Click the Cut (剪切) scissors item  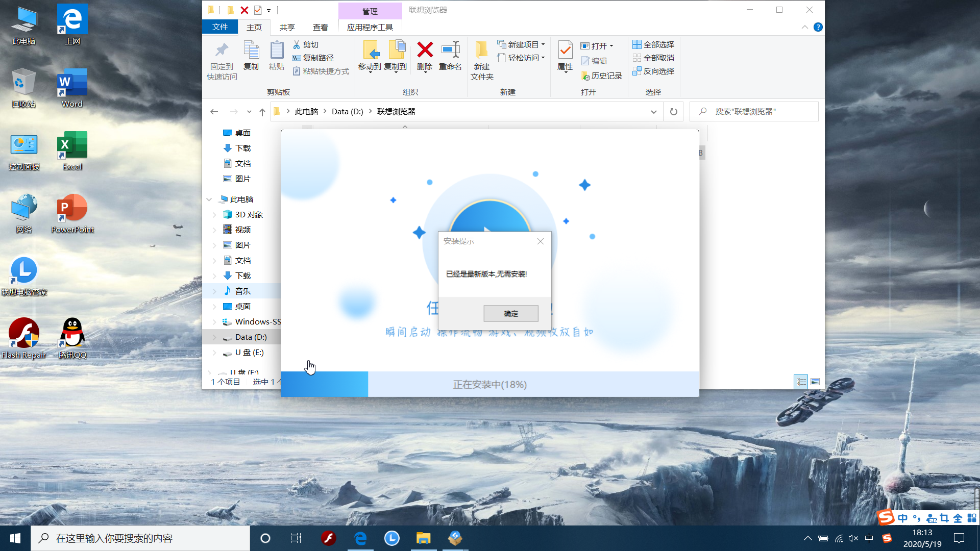306,45
